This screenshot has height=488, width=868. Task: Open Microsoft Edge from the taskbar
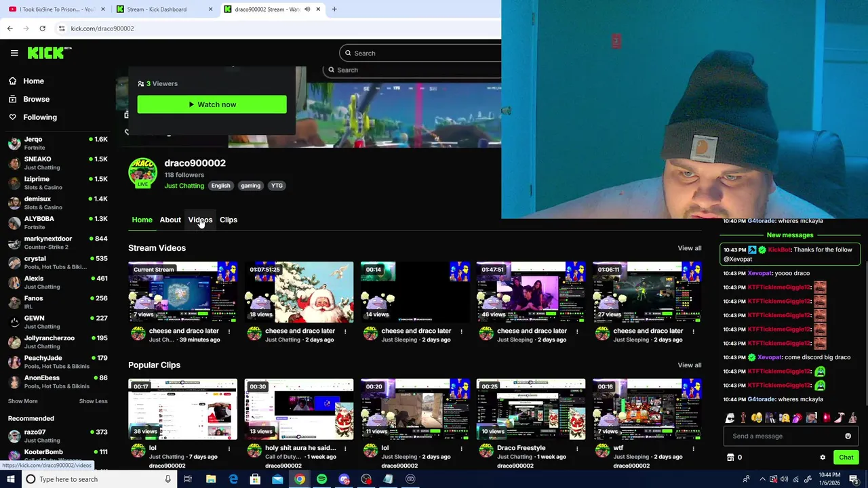pyautogui.click(x=233, y=479)
